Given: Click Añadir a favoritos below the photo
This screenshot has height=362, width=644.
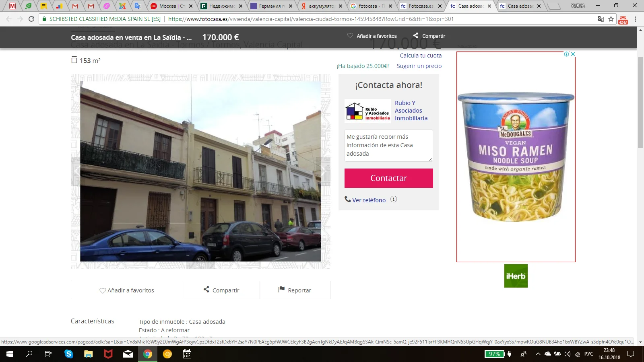Looking at the screenshot, I should (127, 290).
